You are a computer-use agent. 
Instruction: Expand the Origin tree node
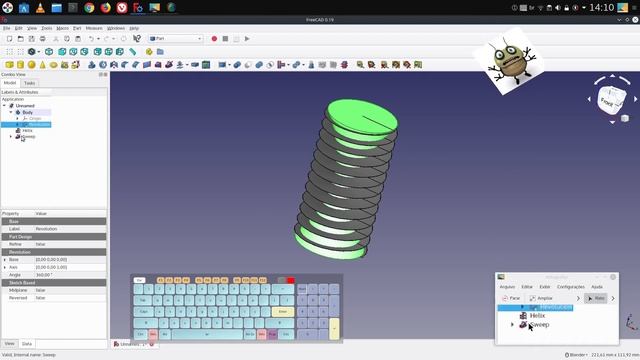click(17, 118)
